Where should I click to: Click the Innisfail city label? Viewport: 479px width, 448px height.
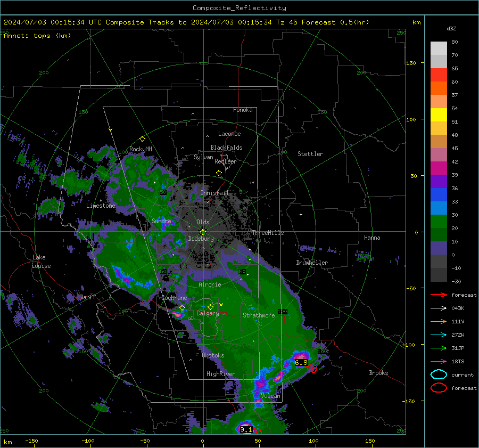[215, 193]
